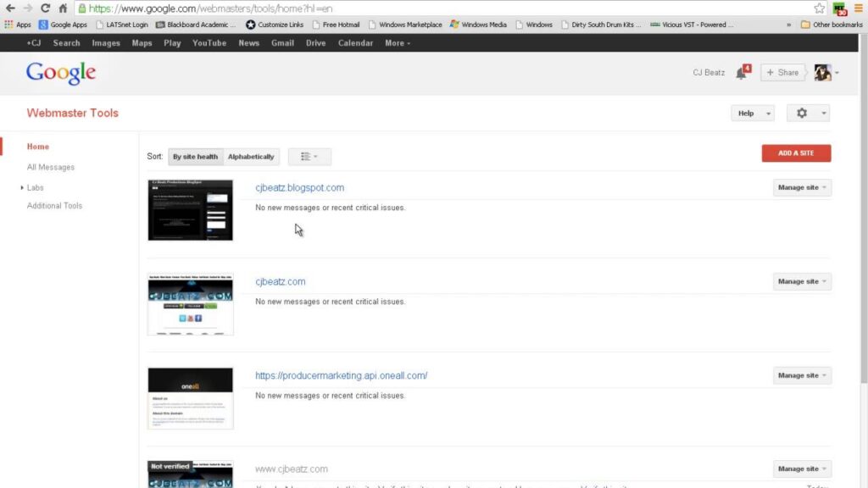Image resolution: width=868 pixels, height=488 pixels.
Task: Open the Blackboard Academic bookmark
Action: [196, 25]
